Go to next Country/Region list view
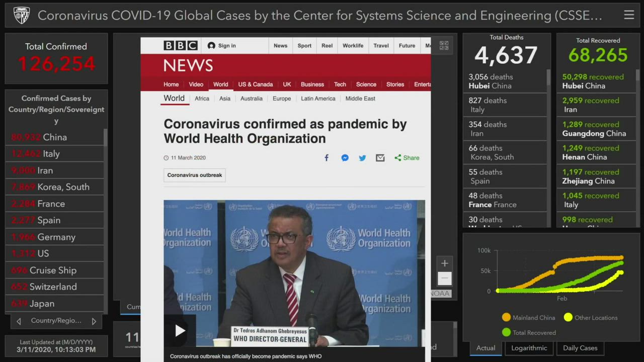Screen dimensions: 644x362 (x=94, y=321)
